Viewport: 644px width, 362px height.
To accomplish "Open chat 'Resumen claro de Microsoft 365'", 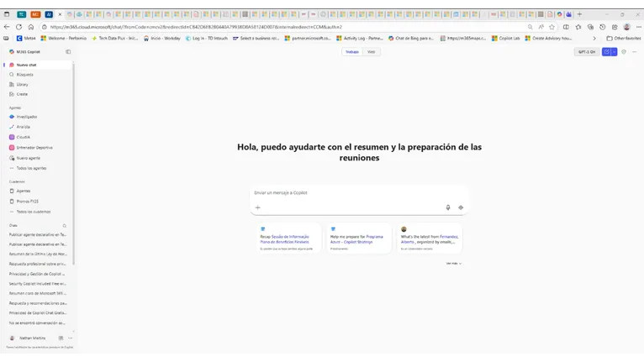I will coord(38,293).
